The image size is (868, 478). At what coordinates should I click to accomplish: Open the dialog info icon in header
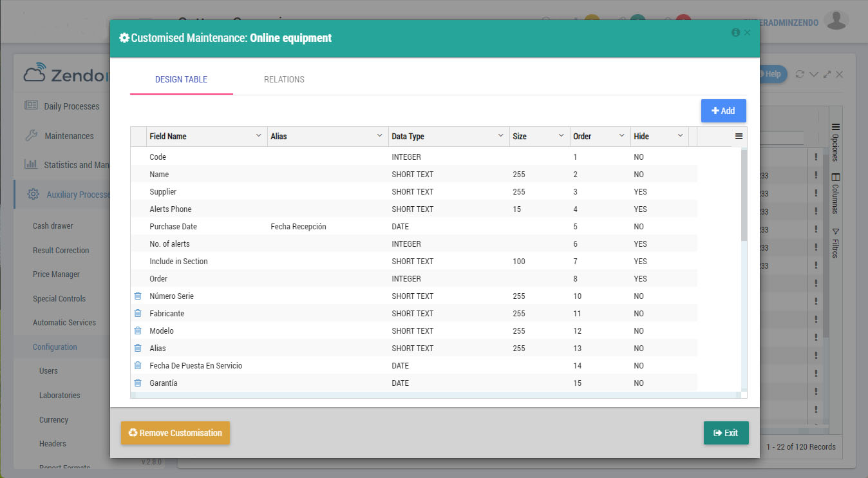click(735, 32)
